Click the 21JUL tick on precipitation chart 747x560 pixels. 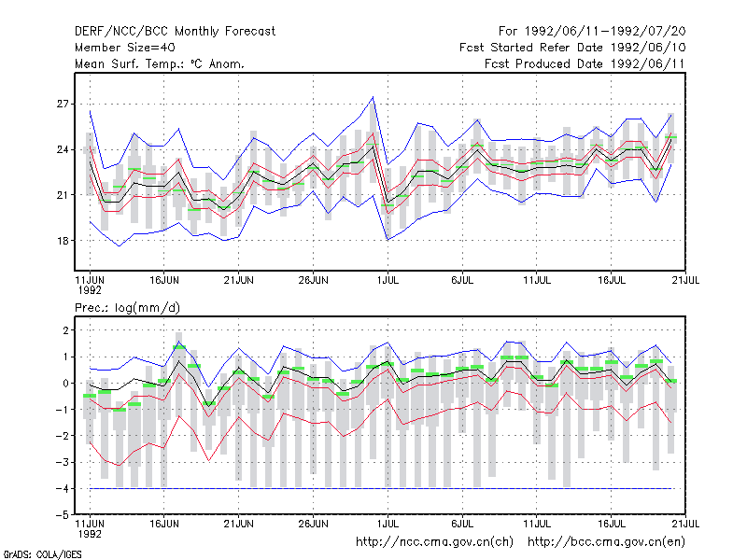click(x=685, y=524)
